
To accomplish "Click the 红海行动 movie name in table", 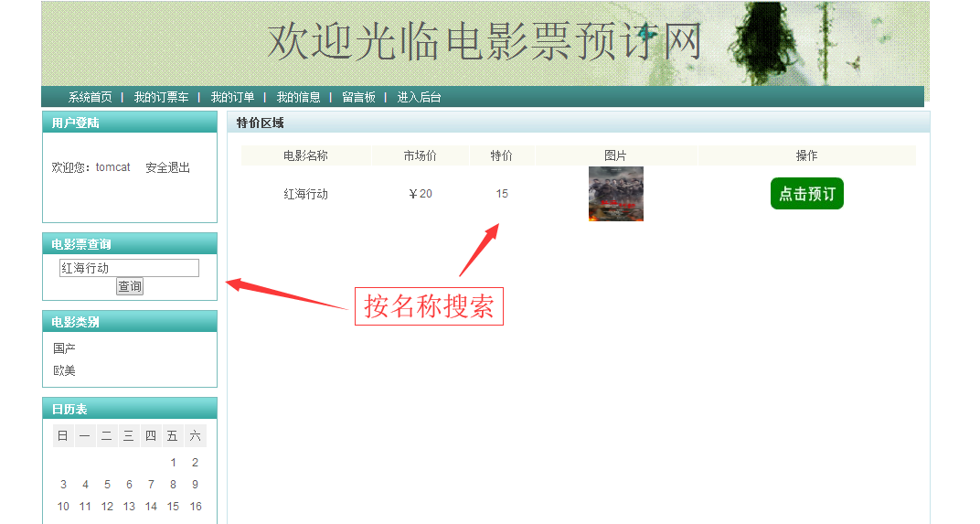I will [x=305, y=195].
